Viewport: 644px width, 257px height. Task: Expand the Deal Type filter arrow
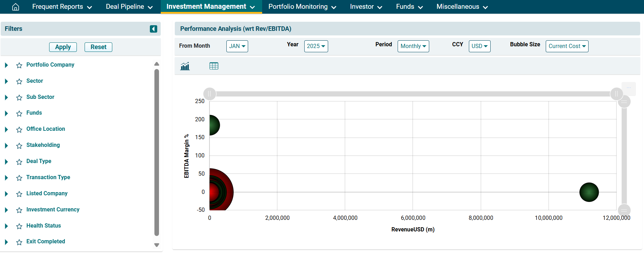coord(6,162)
